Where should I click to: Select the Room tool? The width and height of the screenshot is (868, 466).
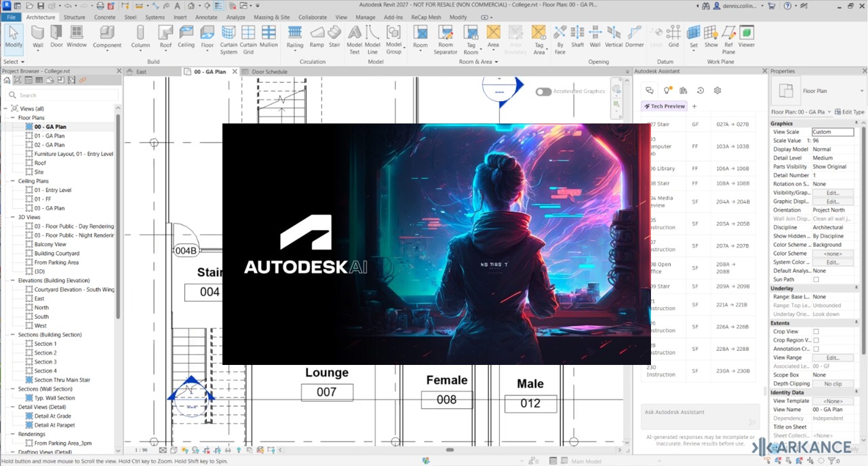click(x=420, y=37)
